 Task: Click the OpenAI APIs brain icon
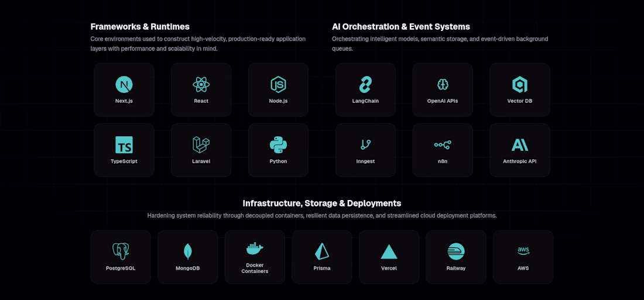[x=443, y=85]
